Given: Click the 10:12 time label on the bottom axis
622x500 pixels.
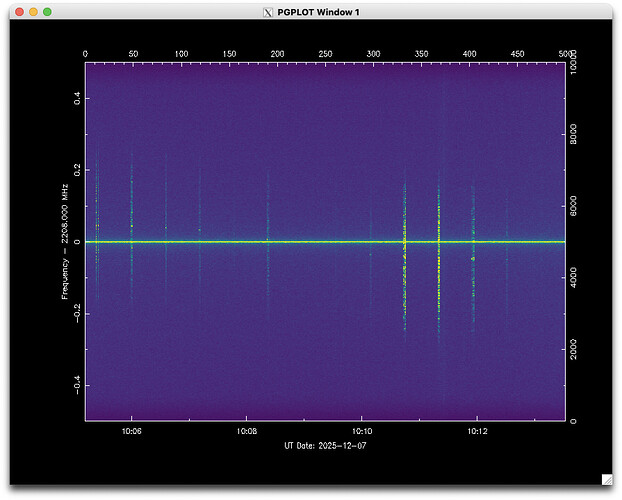Looking at the screenshot, I should click(477, 431).
